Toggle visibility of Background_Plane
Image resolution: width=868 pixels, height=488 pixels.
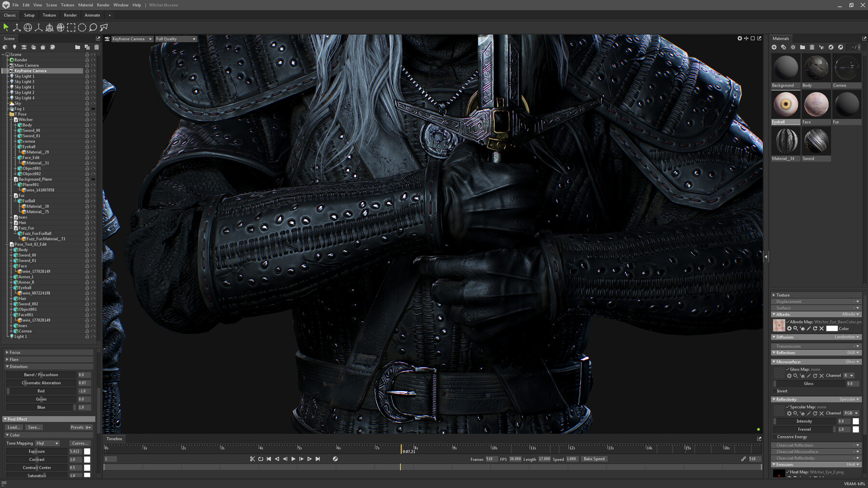click(93, 179)
